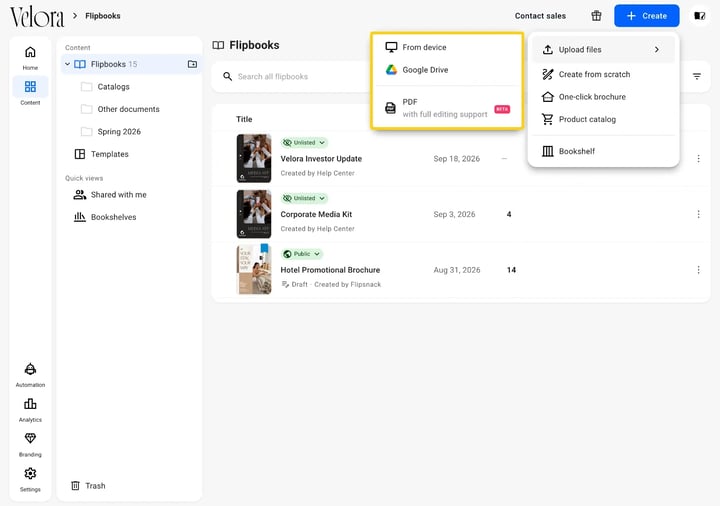Image resolution: width=720 pixels, height=506 pixels.
Task: Click the Velora logo
Action: 37,17
